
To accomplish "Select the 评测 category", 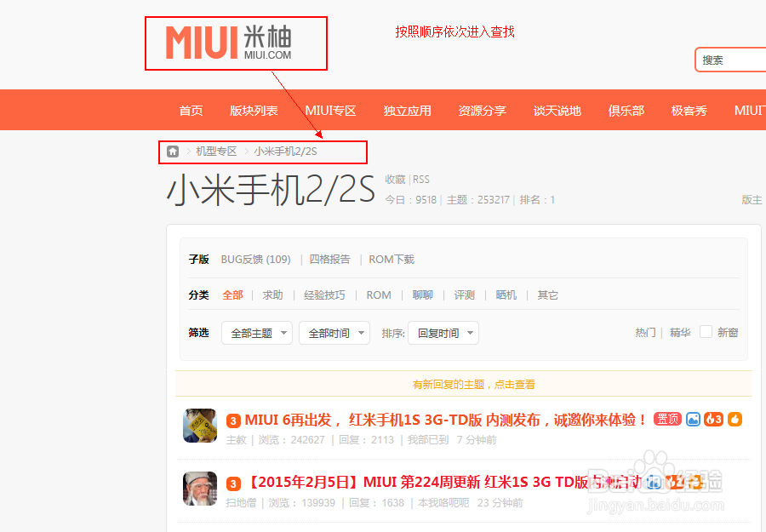I will click(x=464, y=295).
